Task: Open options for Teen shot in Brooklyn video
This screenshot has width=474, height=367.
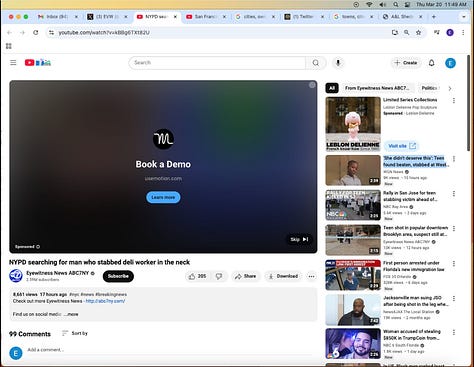Action: click(x=454, y=228)
